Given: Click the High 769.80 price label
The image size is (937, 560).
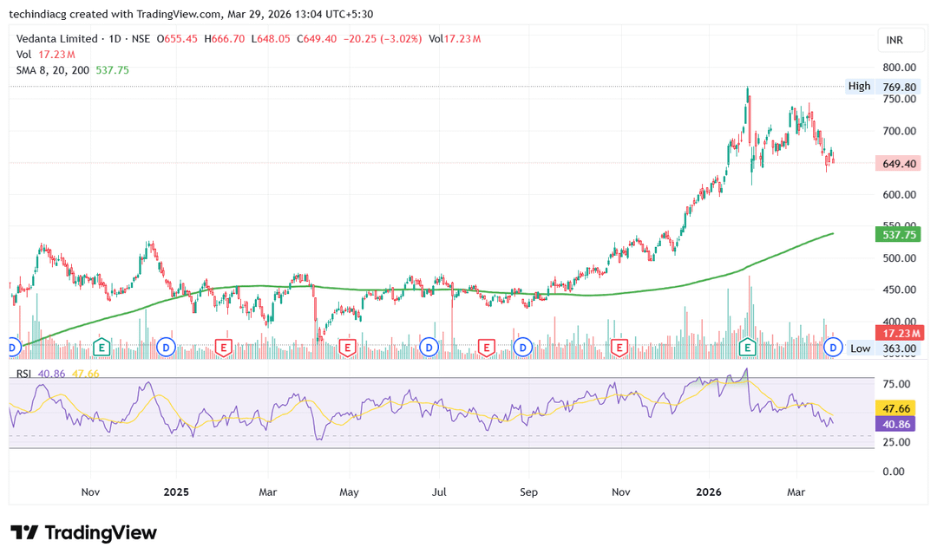Looking at the screenshot, I should point(882,87).
